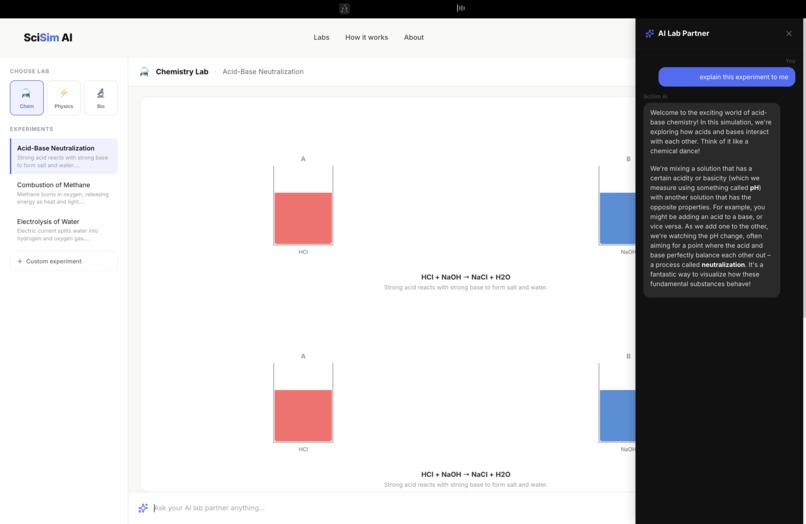Click the Chemistry Lab flask icon in header
806x524 pixels.
144,71
